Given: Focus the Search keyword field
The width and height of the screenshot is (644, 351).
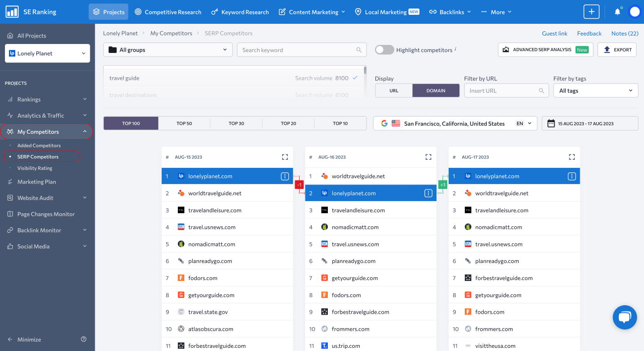Looking at the screenshot, I should click(302, 50).
